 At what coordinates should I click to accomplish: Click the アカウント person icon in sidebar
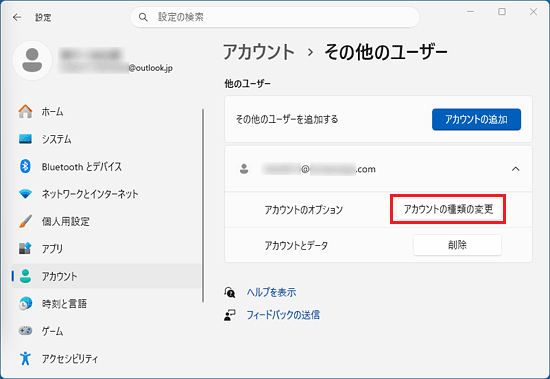(x=25, y=276)
